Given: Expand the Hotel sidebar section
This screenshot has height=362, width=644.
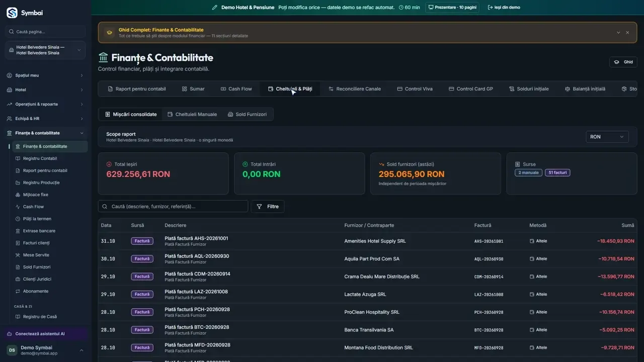Looking at the screenshot, I should coord(45,90).
